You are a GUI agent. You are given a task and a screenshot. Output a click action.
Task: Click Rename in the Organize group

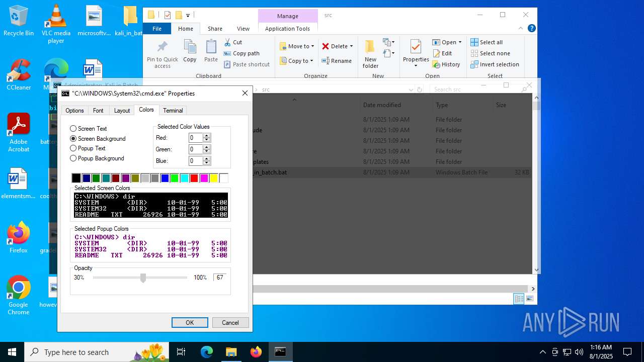[x=337, y=61]
